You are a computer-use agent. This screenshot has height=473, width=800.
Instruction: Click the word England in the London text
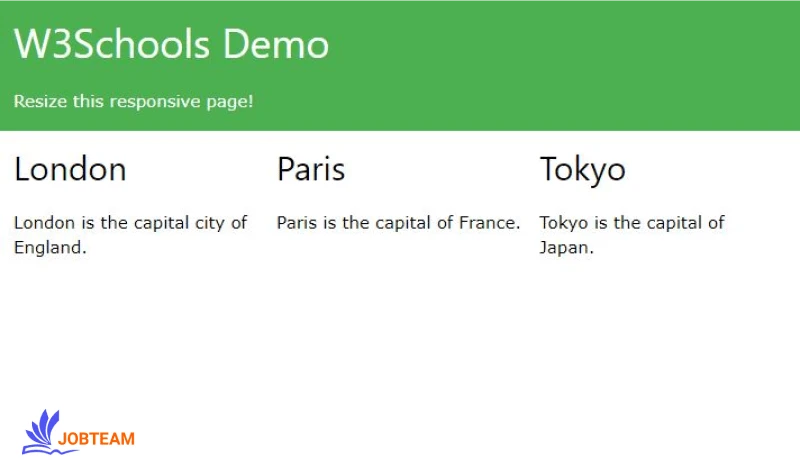[49, 247]
